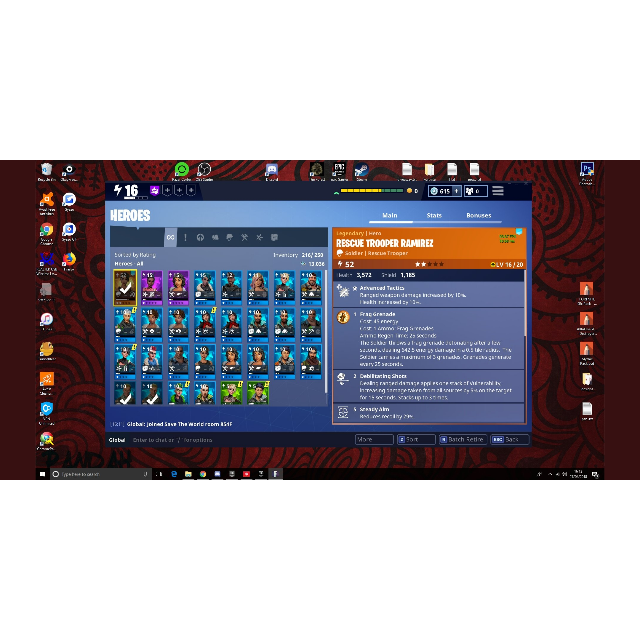This screenshot has width=640, height=640.
Task: Open Microsoft Edge from the taskbar
Action: (174, 474)
